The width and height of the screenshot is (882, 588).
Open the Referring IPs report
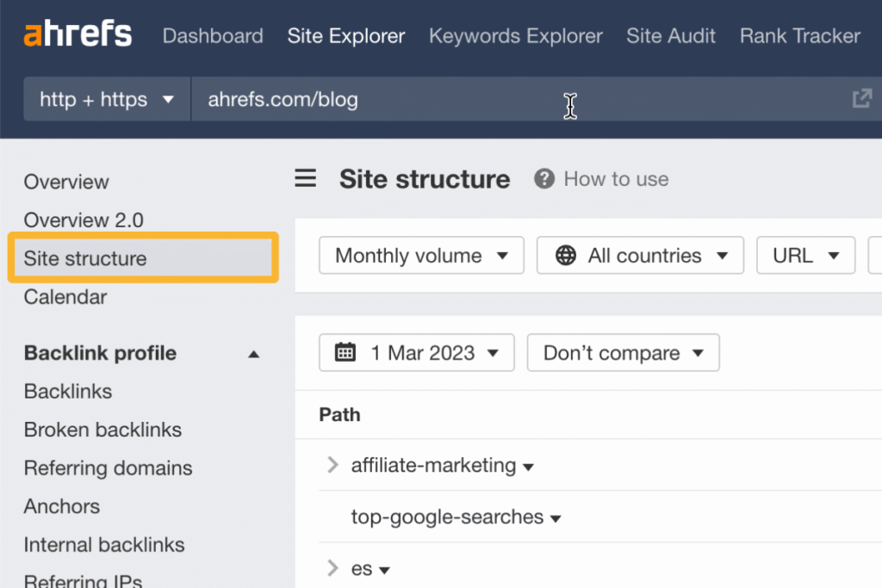pos(83,579)
